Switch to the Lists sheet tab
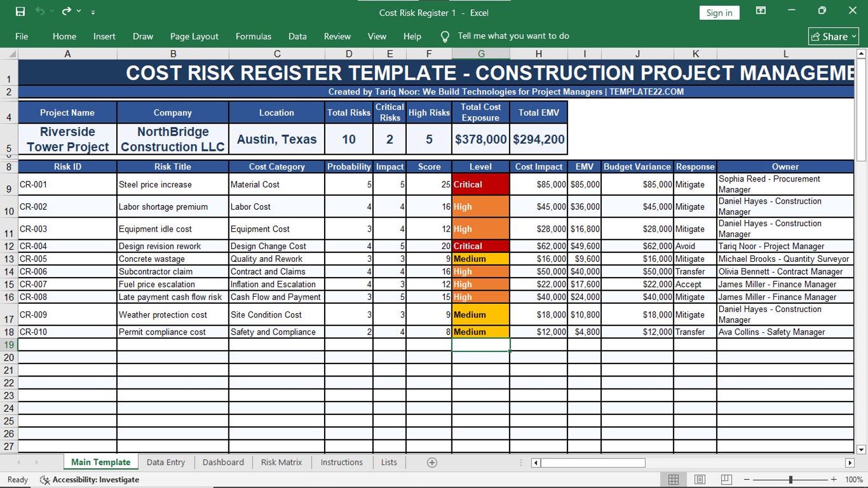Image resolution: width=868 pixels, height=488 pixels. [x=389, y=462]
